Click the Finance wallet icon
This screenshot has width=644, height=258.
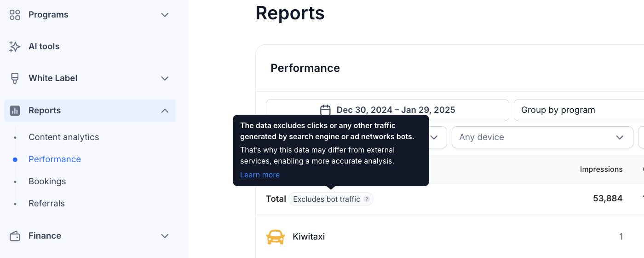tap(15, 236)
